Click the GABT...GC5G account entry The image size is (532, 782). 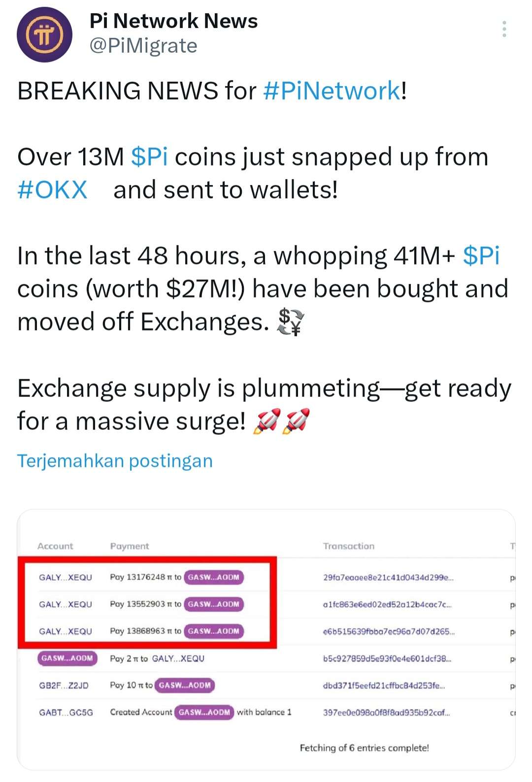tap(66, 713)
